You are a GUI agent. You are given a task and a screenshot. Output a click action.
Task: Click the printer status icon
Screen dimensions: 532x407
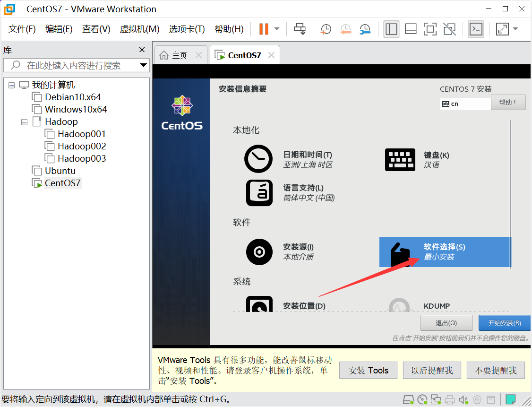tap(449, 399)
